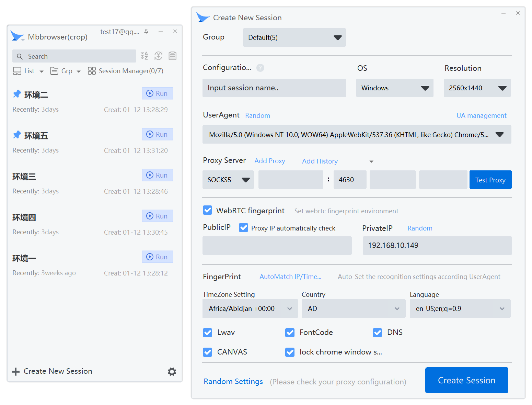The height and width of the screenshot is (405, 532).
Task: Open the Grp grouping menu
Action: [x=66, y=71]
